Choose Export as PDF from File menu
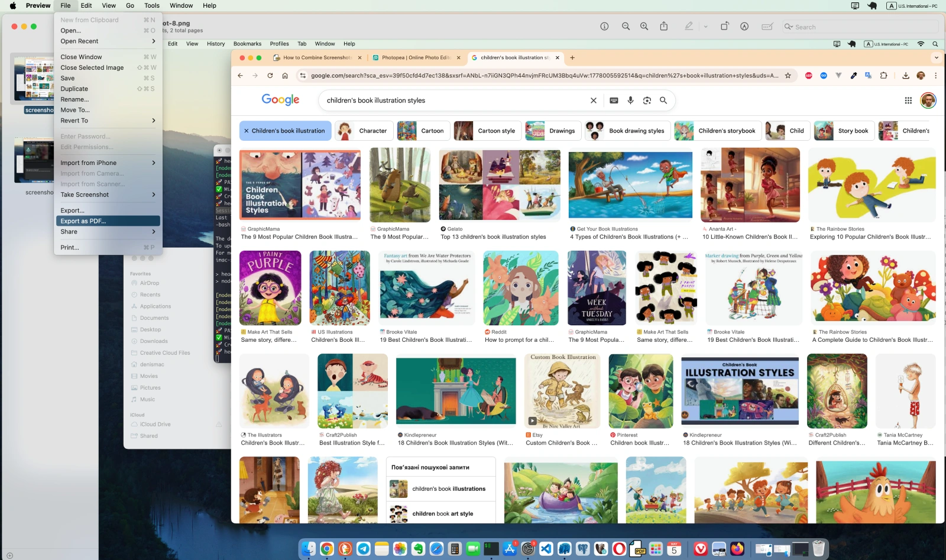The image size is (946, 560). [108, 221]
